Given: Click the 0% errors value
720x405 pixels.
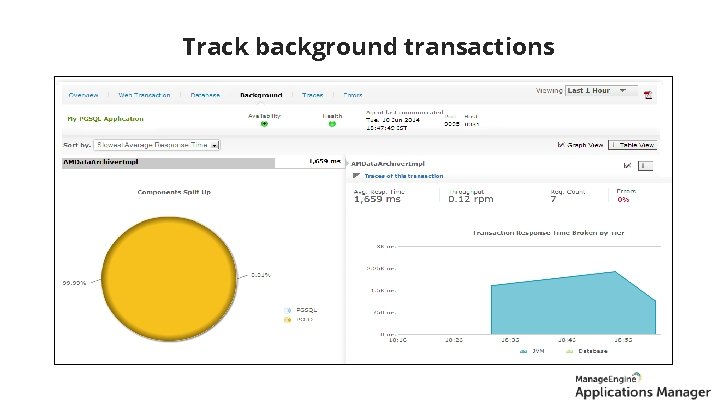Looking at the screenshot, I should [x=623, y=199].
